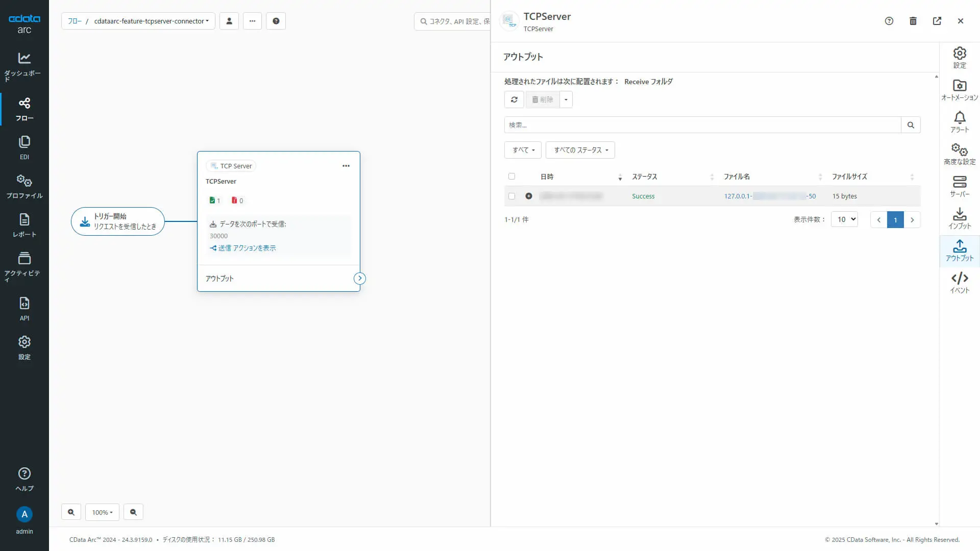Click the search magnifier button in output panel

point(910,125)
